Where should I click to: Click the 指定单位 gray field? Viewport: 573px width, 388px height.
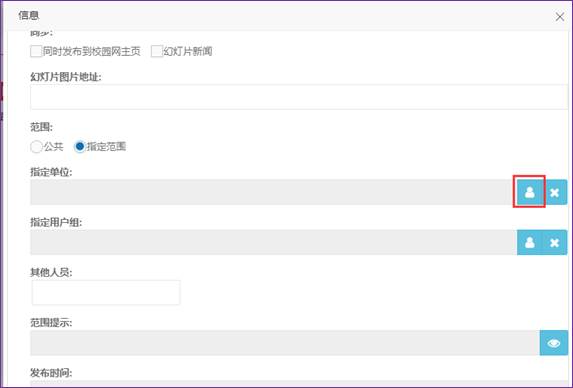coord(273,192)
